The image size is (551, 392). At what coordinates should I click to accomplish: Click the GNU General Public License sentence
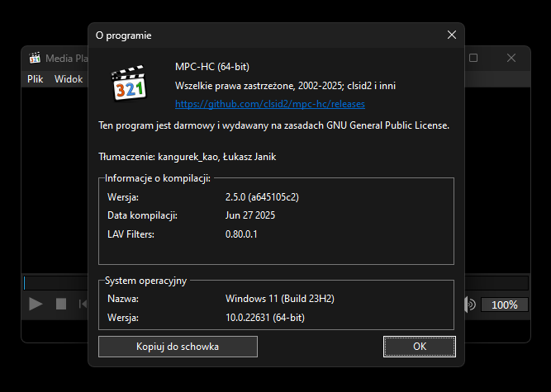[273, 125]
